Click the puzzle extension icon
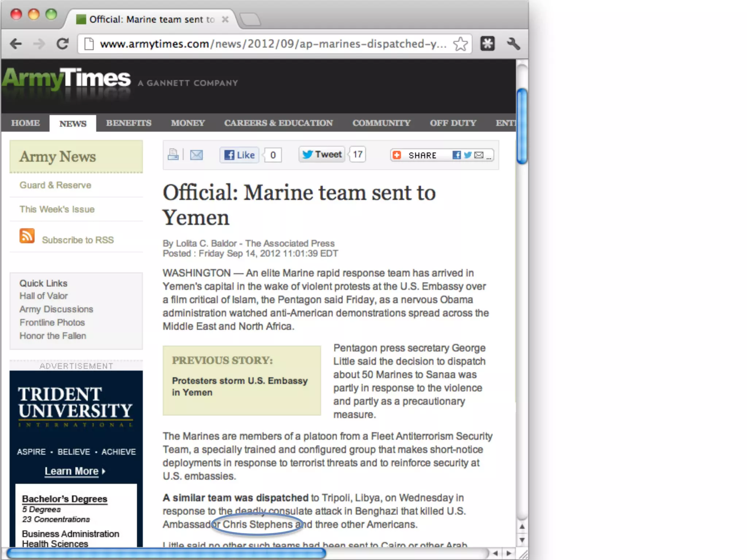Screen dimensions: 747x560 pos(487,44)
